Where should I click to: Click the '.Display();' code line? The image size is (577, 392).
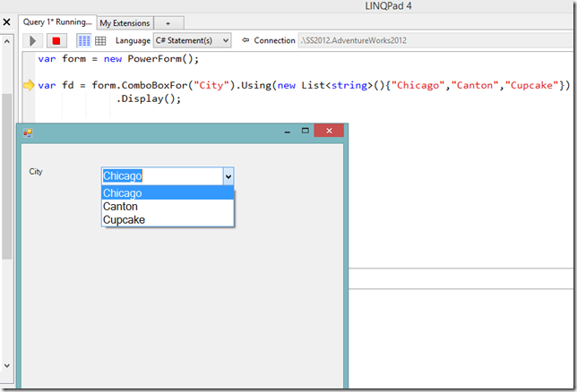pyautogui.click(x=149, y=98)
